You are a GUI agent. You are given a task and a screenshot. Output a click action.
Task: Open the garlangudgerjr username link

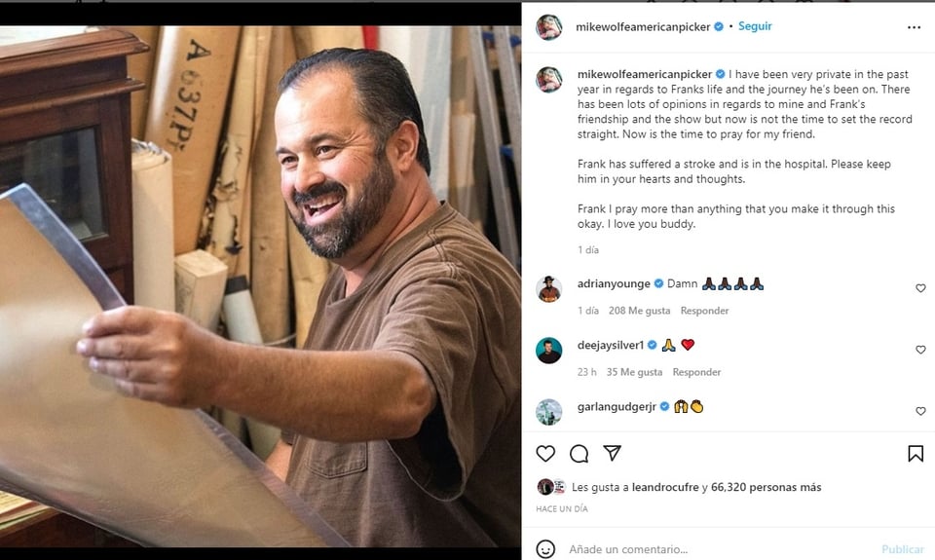click(x=617, y=407)
